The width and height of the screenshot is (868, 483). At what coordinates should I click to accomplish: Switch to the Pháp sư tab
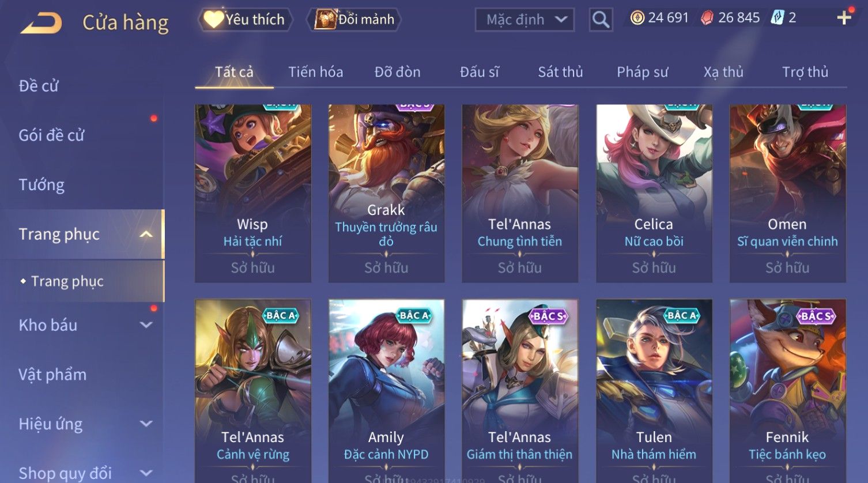pyautogui.click(x=642, y=72)
